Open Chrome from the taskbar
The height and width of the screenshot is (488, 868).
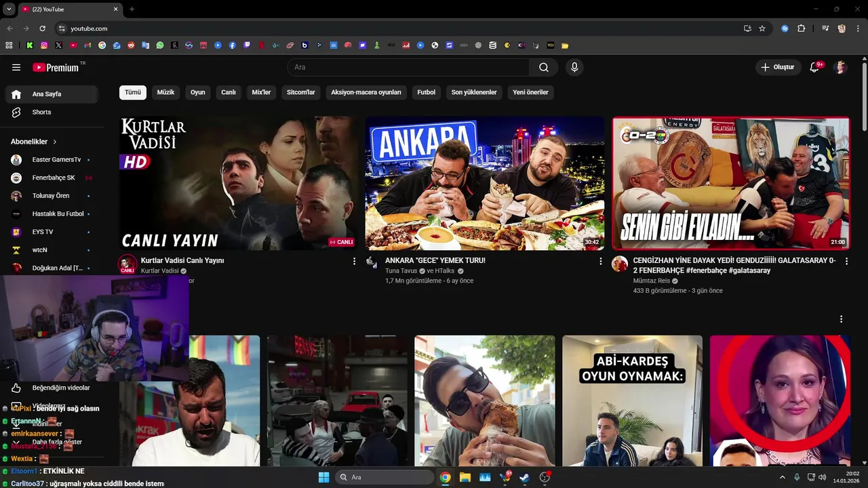click(x=445, y=477)
